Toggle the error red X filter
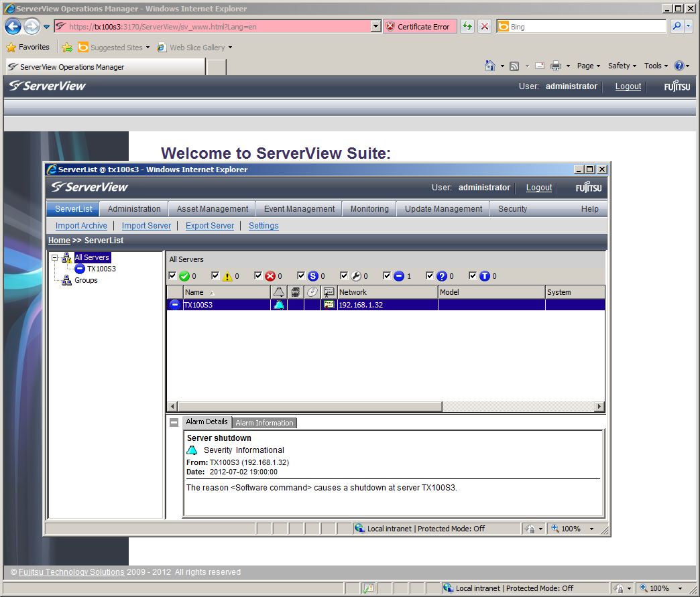This screenshot has height=597, width=700. pos(258,276)
